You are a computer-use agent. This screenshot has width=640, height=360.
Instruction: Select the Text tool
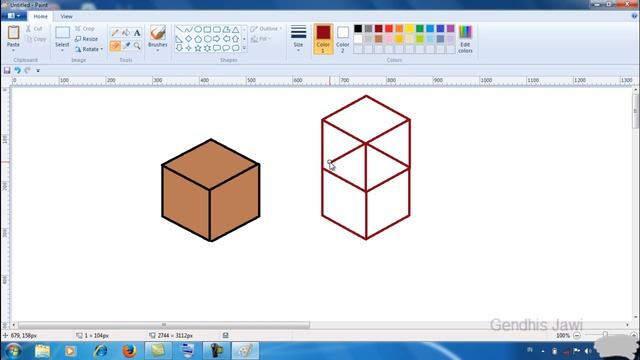coord(137,33)
